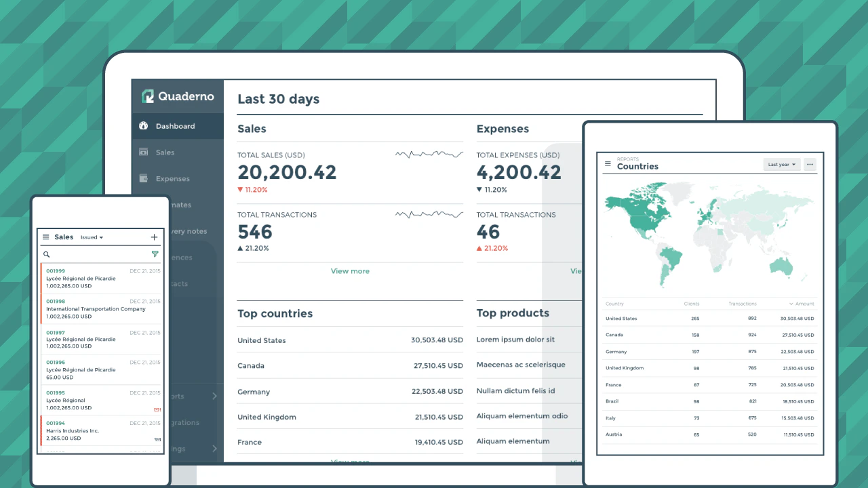Click the green filter icon on phone
The image size is (868, 488).
pyautogui.click(x=155, y=254)
